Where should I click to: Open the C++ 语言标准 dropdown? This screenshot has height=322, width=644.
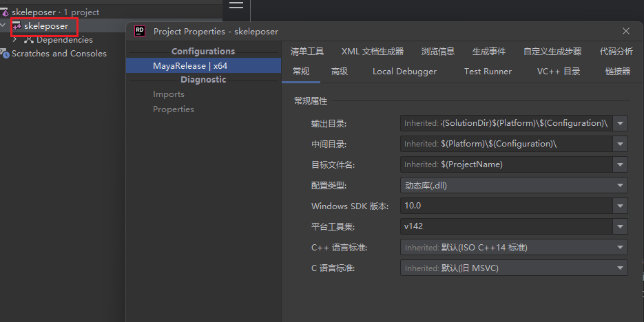click(514, 247)
